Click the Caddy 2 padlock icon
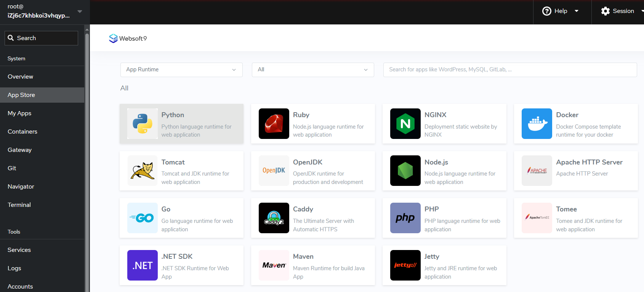644x292 pixels. click(274, 218)
